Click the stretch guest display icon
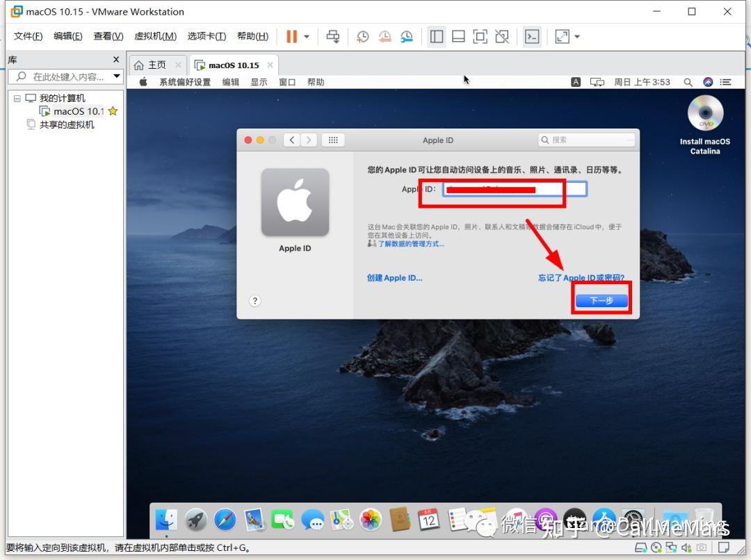Viewport: 751px width, 560px height. pos(563,36)
